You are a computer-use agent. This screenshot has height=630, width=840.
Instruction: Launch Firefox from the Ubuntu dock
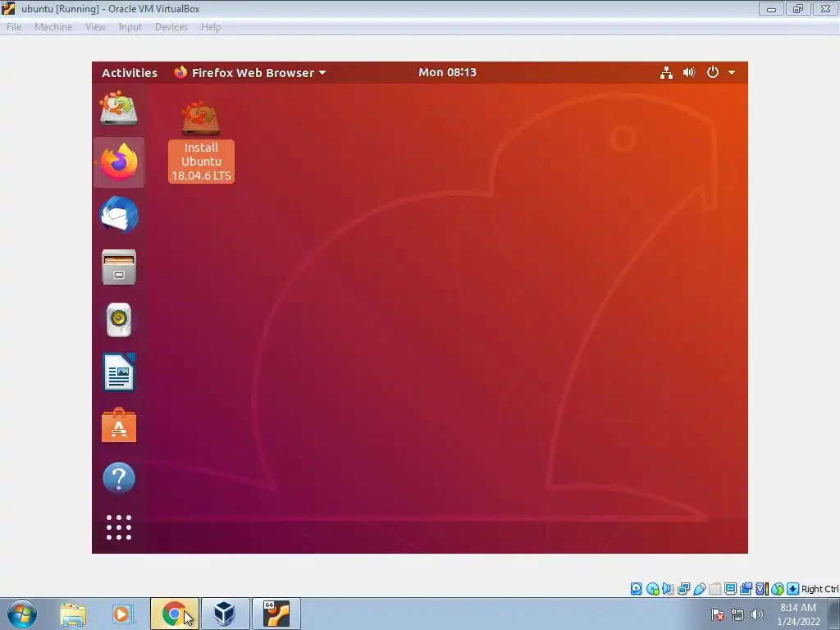coord(119,162)
